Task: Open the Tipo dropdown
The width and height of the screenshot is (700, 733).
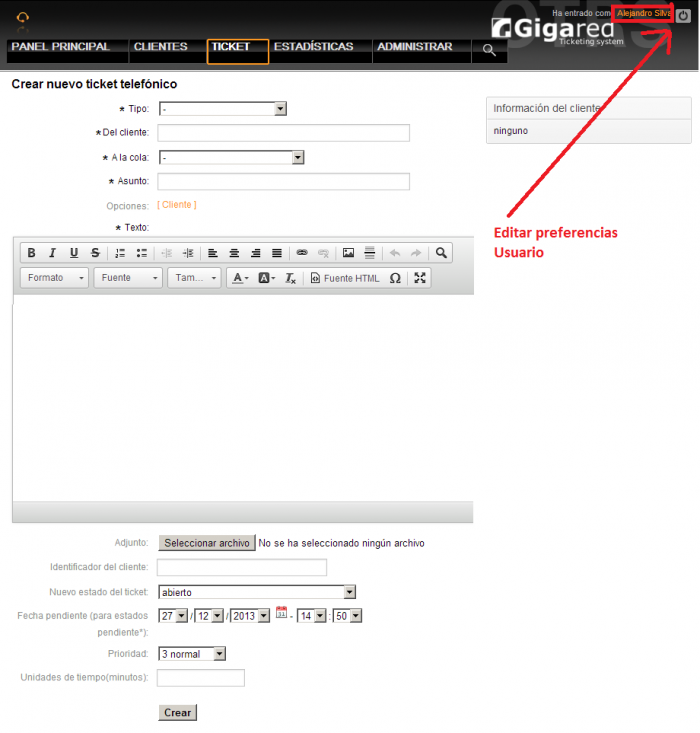Action: point(222,108)
